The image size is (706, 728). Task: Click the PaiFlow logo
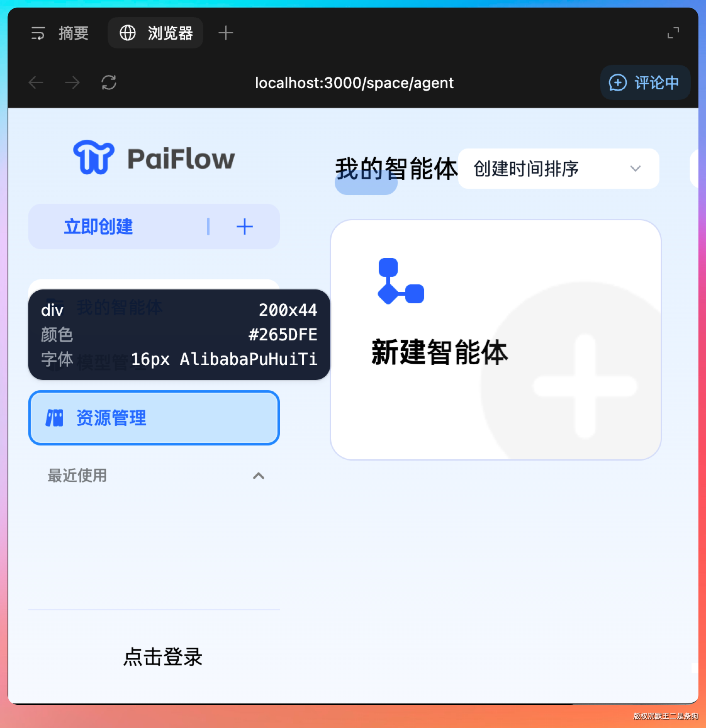154,158
